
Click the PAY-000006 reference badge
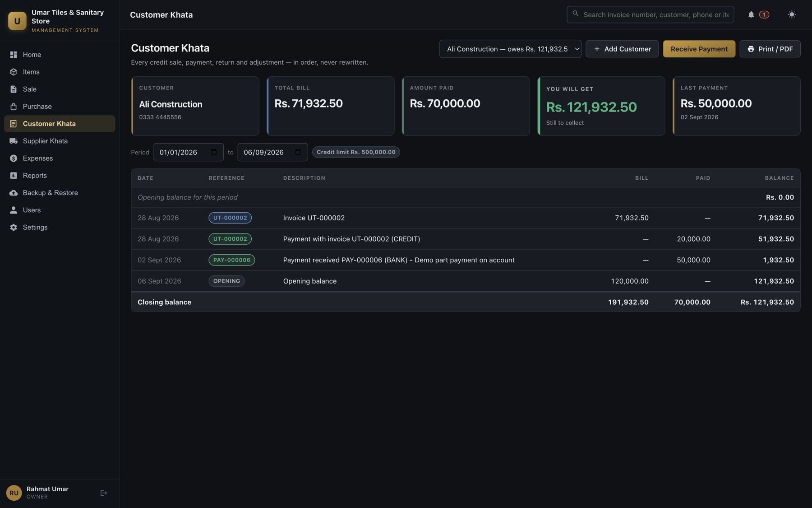pyautogui.click(x=231, y=260)
